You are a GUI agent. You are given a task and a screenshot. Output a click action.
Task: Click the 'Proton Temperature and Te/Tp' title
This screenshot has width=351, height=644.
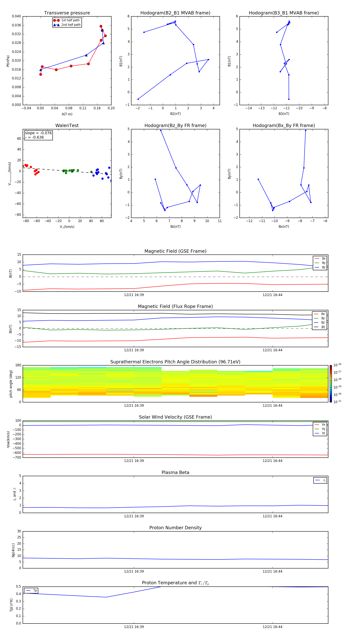175,583
